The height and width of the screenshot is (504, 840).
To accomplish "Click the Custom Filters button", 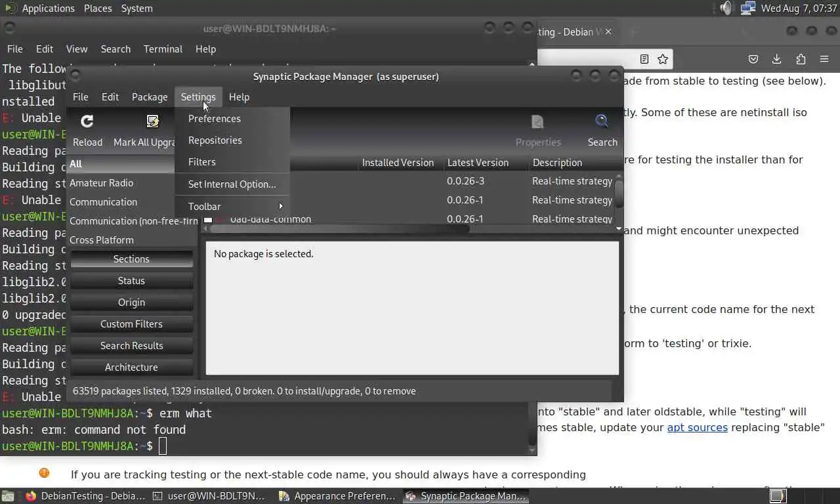I will [131, 324].
